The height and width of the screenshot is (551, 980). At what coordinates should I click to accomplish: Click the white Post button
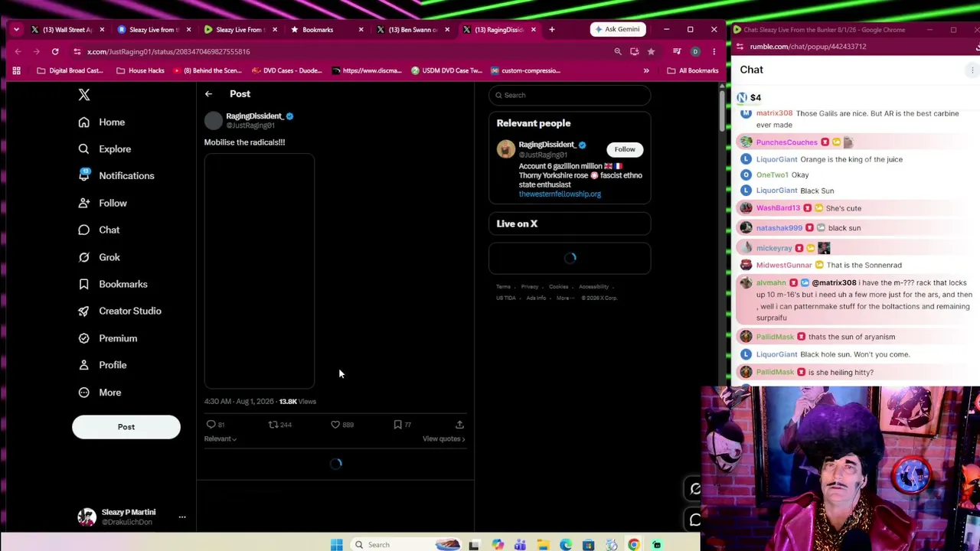click(126, 427)
